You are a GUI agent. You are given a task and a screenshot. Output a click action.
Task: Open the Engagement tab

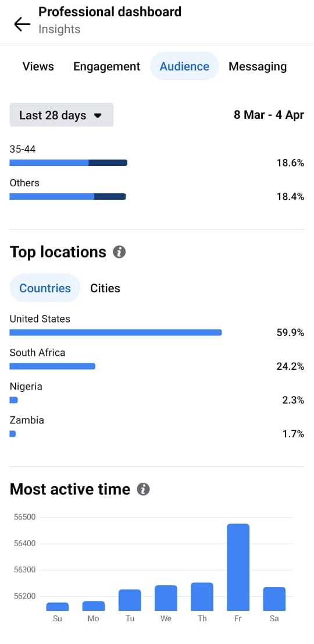(x=106, y=66)
